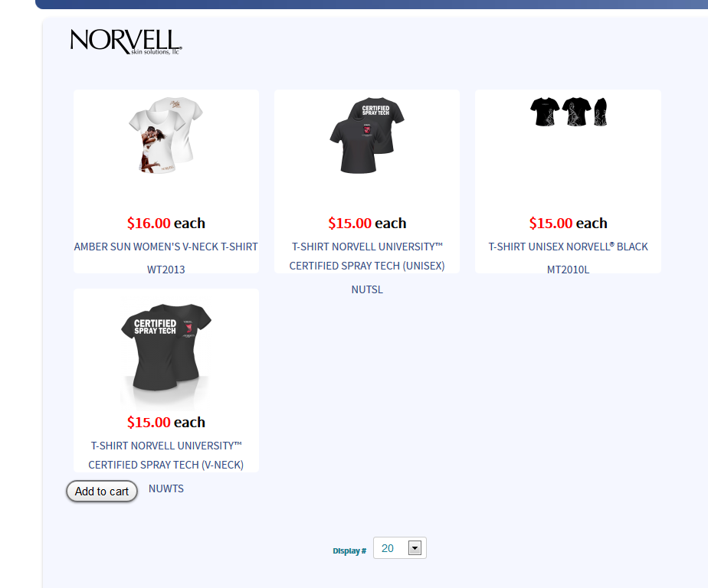Open Norvell University Certified Spray Tech V-Neck link

[x=166, y=456]
